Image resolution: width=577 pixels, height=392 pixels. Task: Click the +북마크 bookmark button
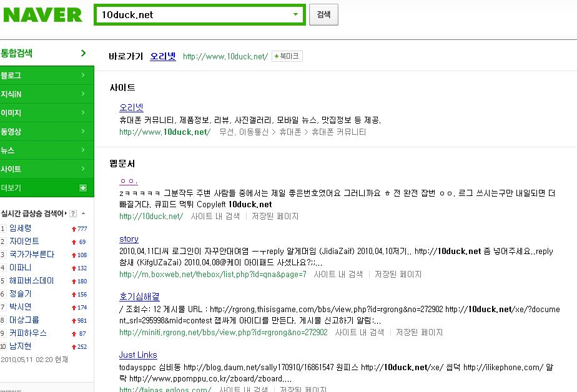click(x=287, y=56)
